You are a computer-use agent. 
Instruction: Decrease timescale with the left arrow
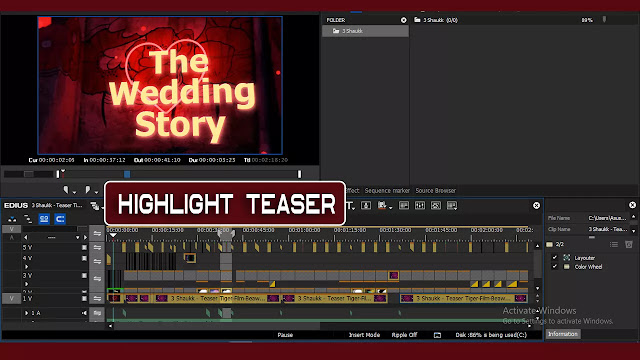[26, 237]
